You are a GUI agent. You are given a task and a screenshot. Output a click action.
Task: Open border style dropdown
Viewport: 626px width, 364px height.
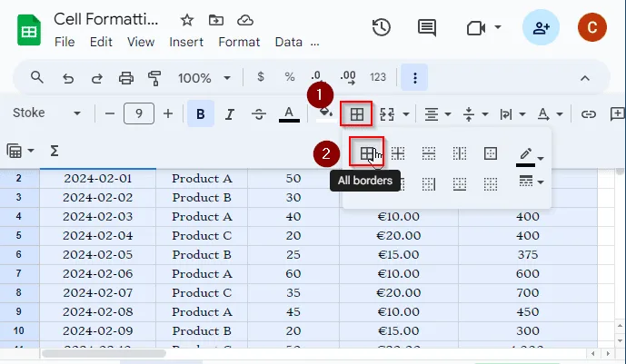point(531,182)
